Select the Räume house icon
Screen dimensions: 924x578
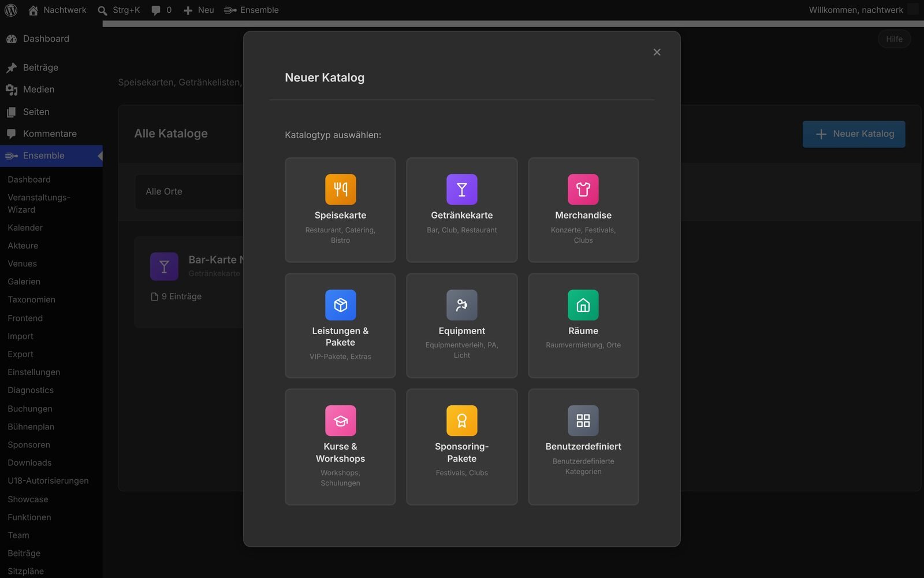pyautogui.click(x=583, y=305)
